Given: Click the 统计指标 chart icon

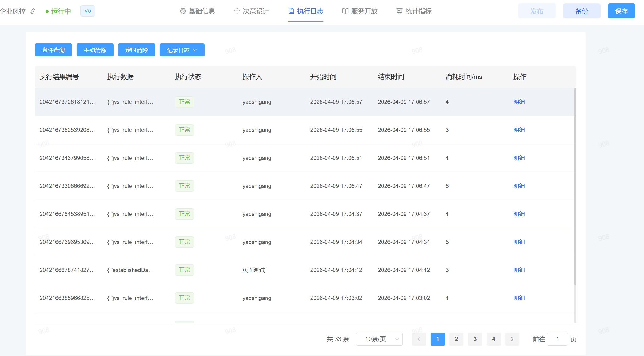Looking at the screenshot, I should point(399,11).
